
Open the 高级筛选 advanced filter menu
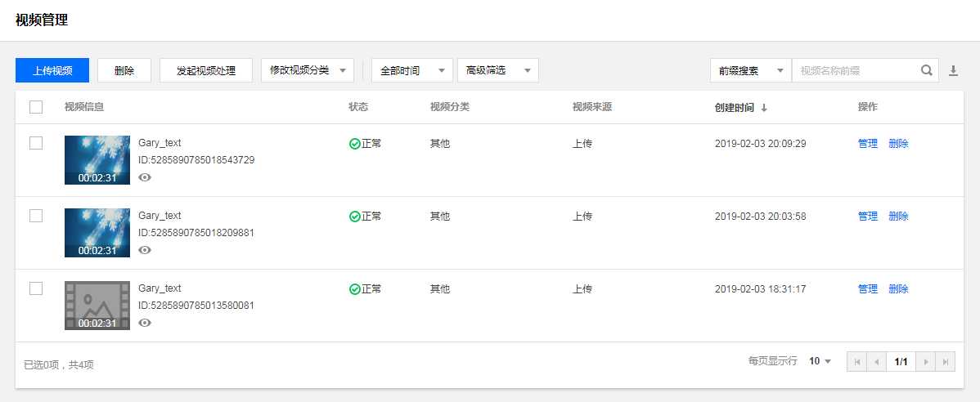[497, 70]
